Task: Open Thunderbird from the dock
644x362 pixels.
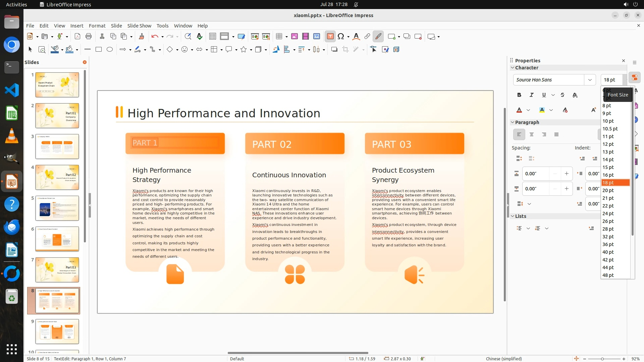Action: point(12,227)
